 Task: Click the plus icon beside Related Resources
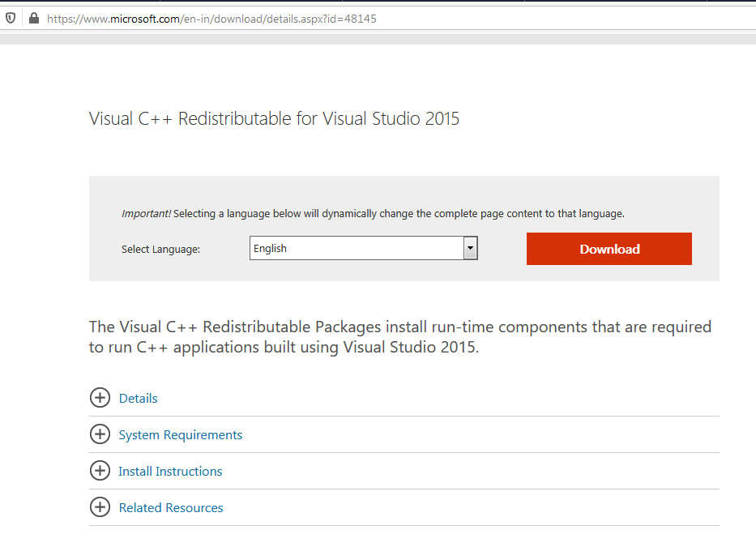point(100,507)
